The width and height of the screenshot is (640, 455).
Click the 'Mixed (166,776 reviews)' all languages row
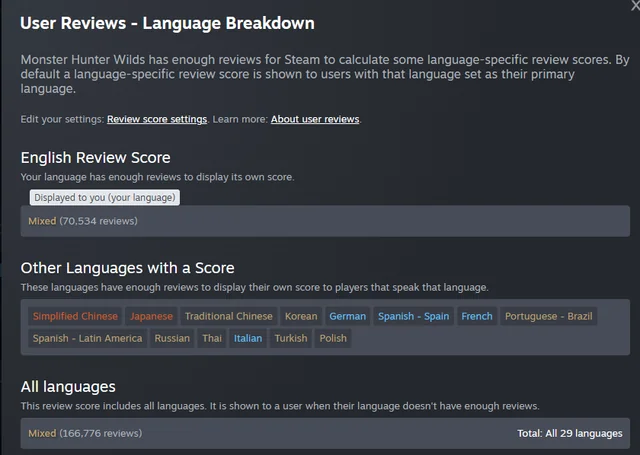tap(325, 433)
